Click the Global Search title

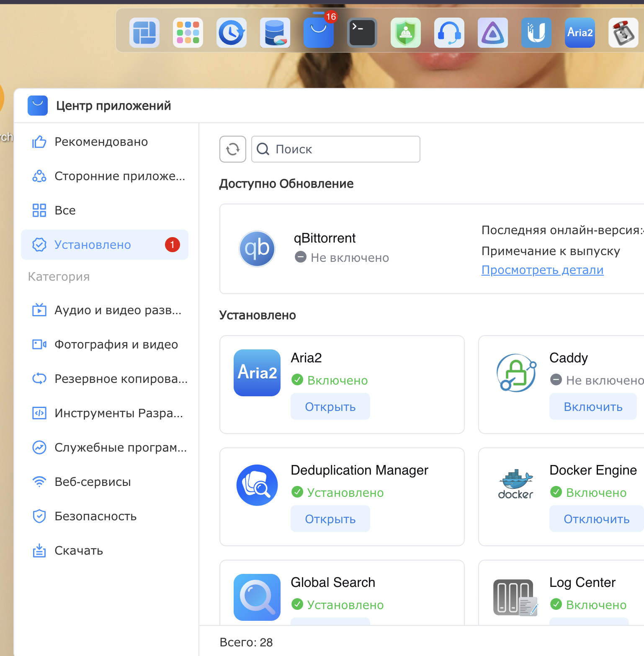(x=333, y=582)
